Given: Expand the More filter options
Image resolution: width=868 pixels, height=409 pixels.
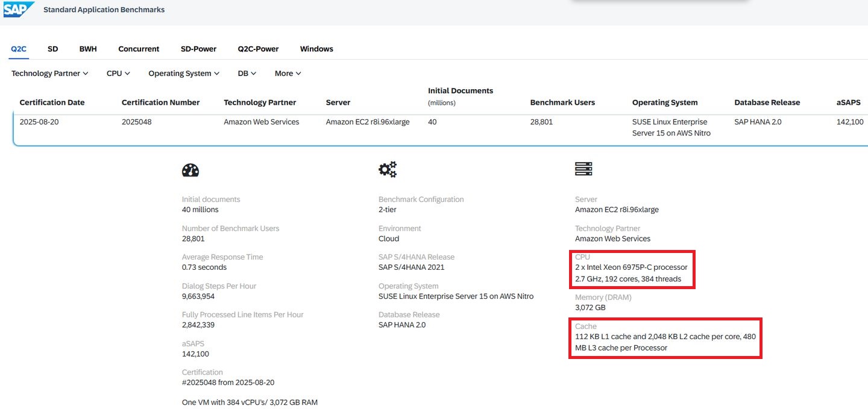Looking at the screenshot, I should click(x=288, y=73).
